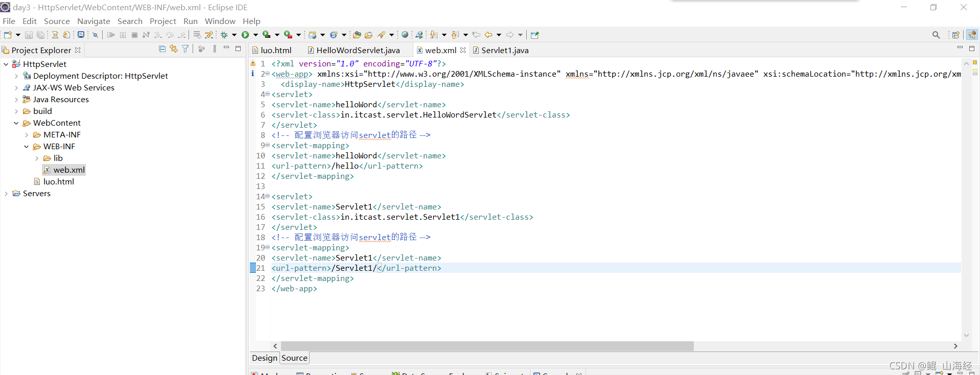980x375 pixels.
Task: Collapse the HttpServlet project node
Action: click(6, 64)
